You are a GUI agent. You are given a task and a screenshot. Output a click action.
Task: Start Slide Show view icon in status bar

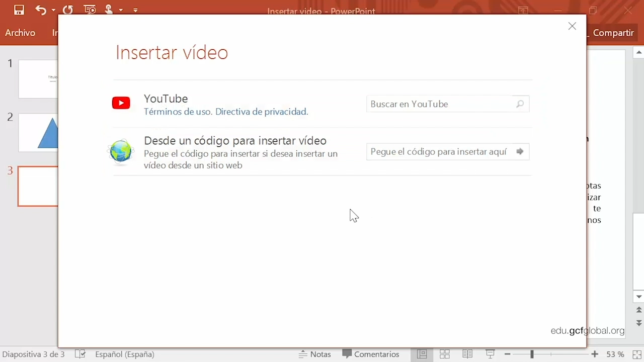(x=490, y=354)
